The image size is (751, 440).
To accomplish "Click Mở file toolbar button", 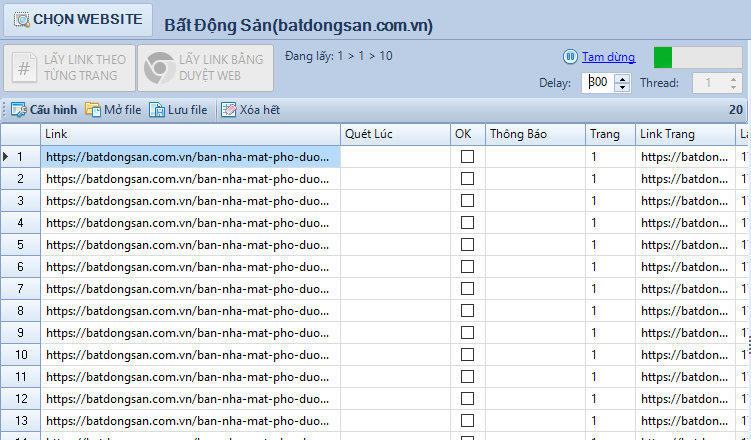I will (x=113, y=110).
